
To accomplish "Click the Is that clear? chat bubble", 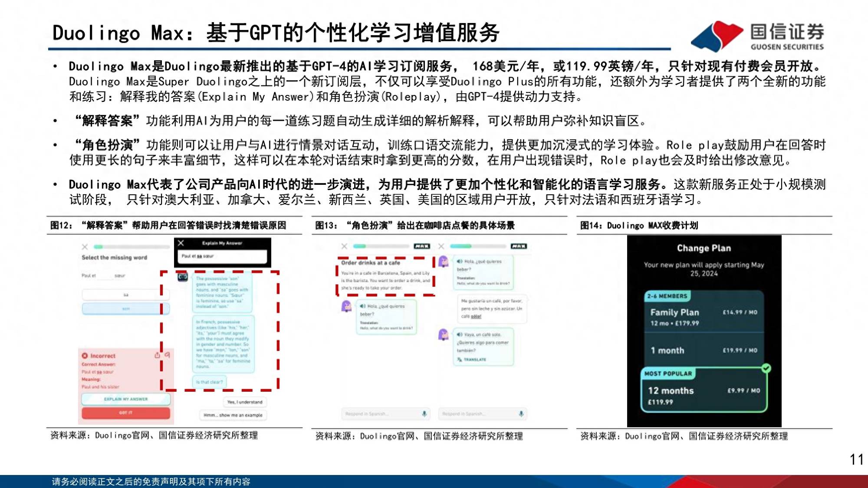I will (x=209, y=382).
